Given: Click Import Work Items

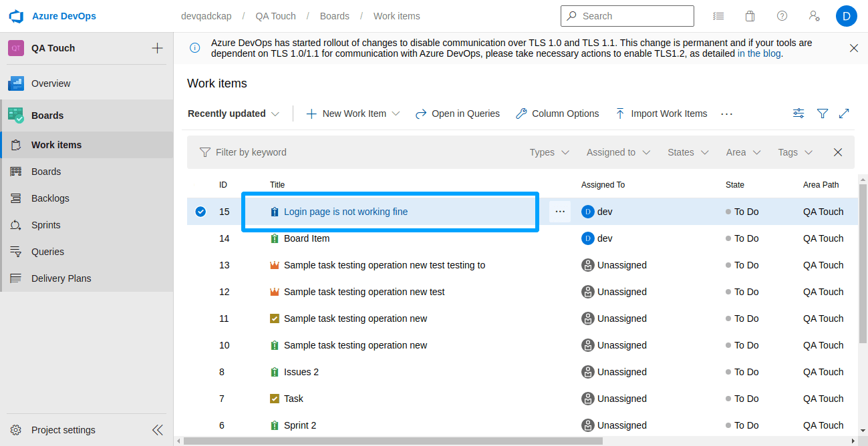Looking at the screenshot, I should click(668, 114).
